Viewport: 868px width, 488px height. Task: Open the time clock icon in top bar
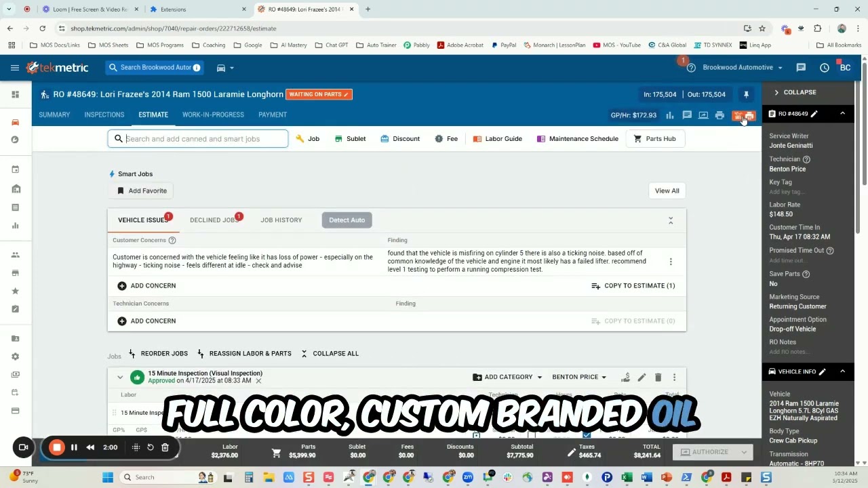(825, 68)
